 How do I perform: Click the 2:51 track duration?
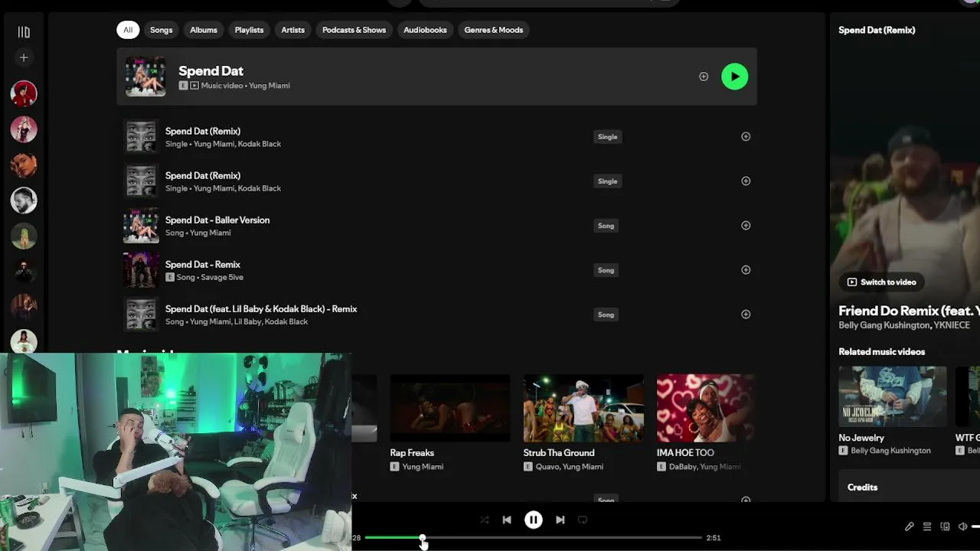[714, 538]
